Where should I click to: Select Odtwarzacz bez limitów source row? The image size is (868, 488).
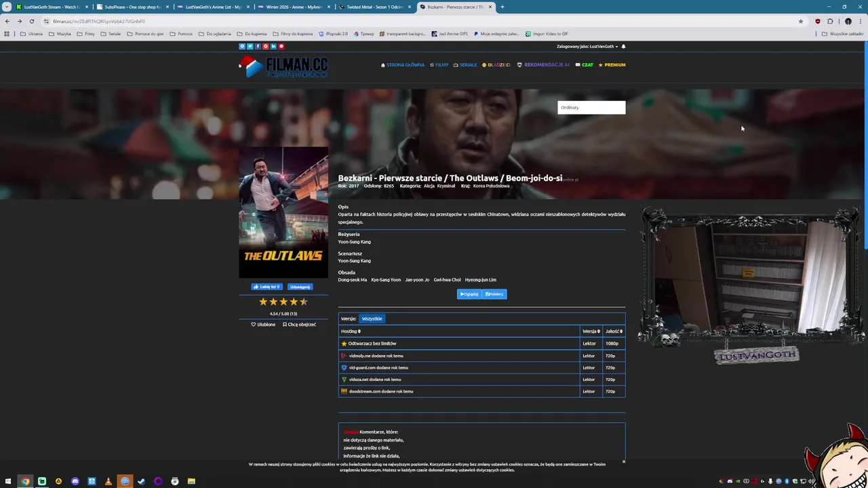tap(481, 344)
